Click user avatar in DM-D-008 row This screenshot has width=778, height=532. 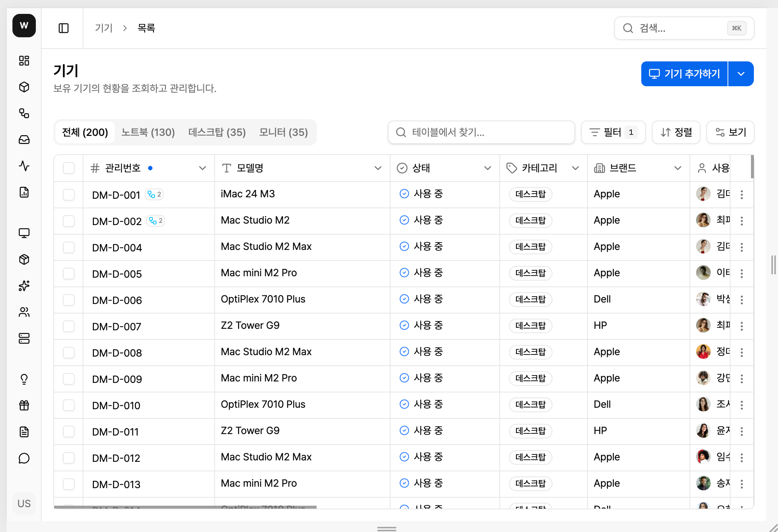703,352
